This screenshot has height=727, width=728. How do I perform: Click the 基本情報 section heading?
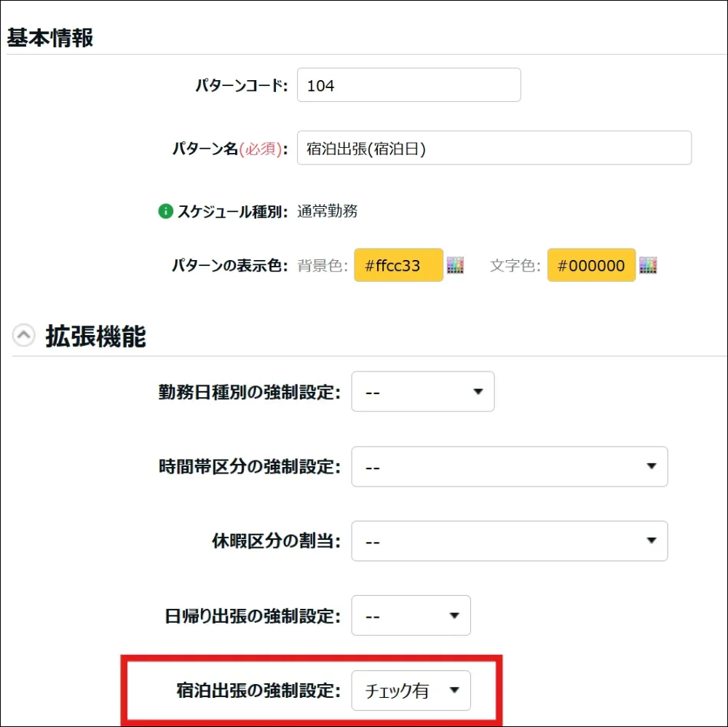50,38
